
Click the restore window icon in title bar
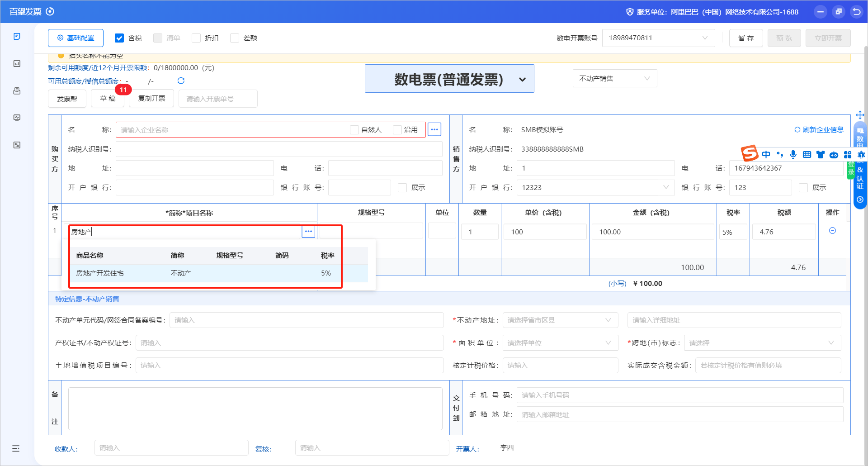pos(839,12)
